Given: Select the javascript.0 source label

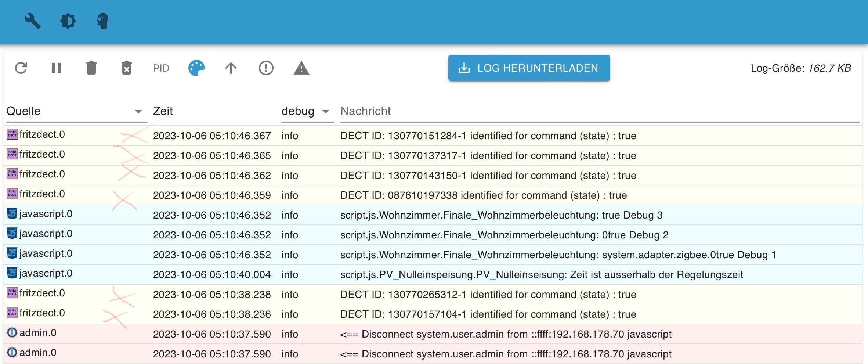Looking at the screenshot, I should 46,214.
